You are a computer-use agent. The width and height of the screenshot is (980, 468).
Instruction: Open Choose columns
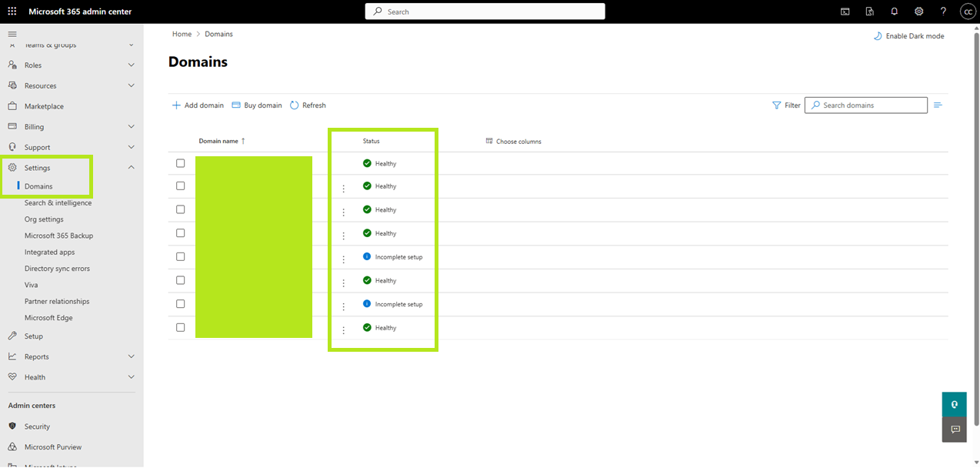(x=513, y=142)
